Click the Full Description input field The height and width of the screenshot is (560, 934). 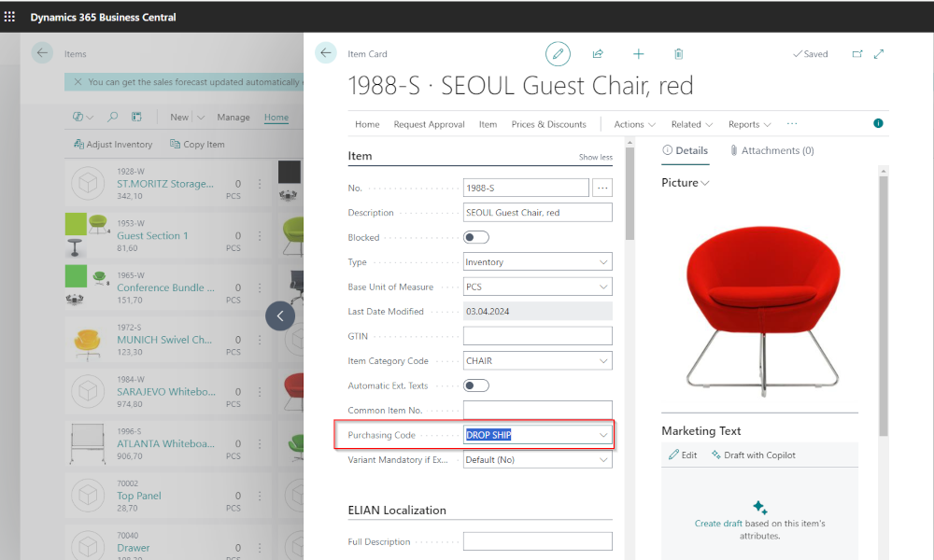[538, 541]
